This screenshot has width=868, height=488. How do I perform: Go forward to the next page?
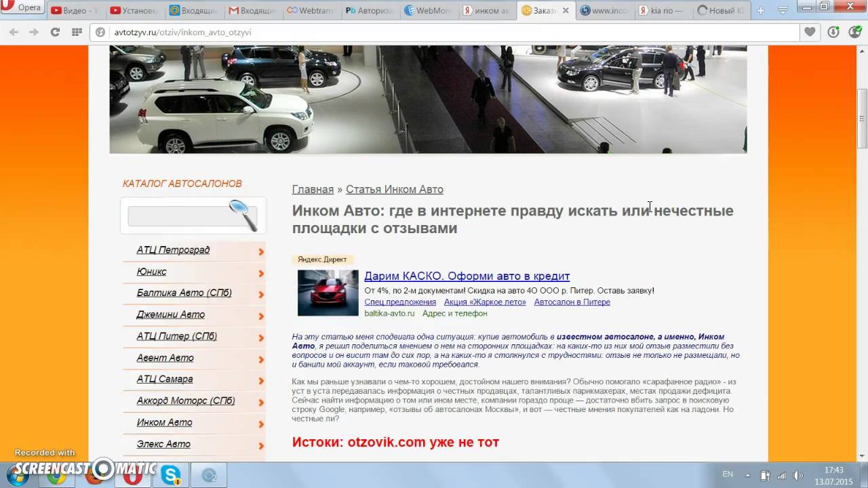tap(34, 32)
